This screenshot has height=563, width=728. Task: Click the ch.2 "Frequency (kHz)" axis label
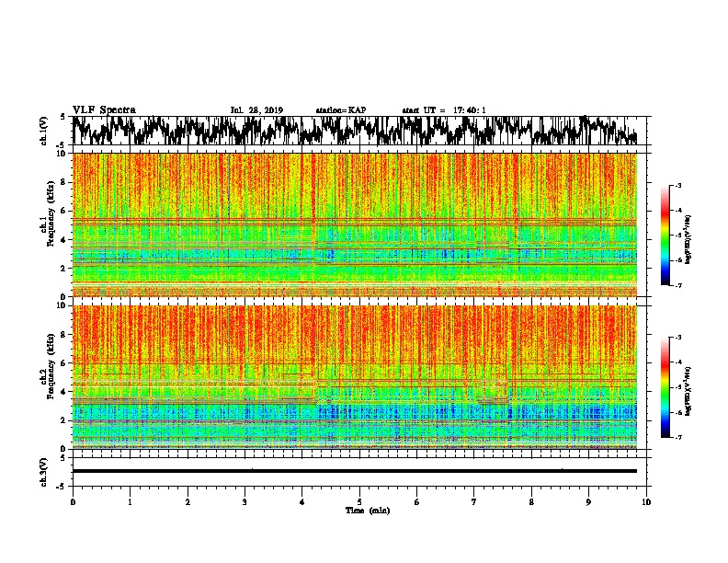tap(51, 366)
